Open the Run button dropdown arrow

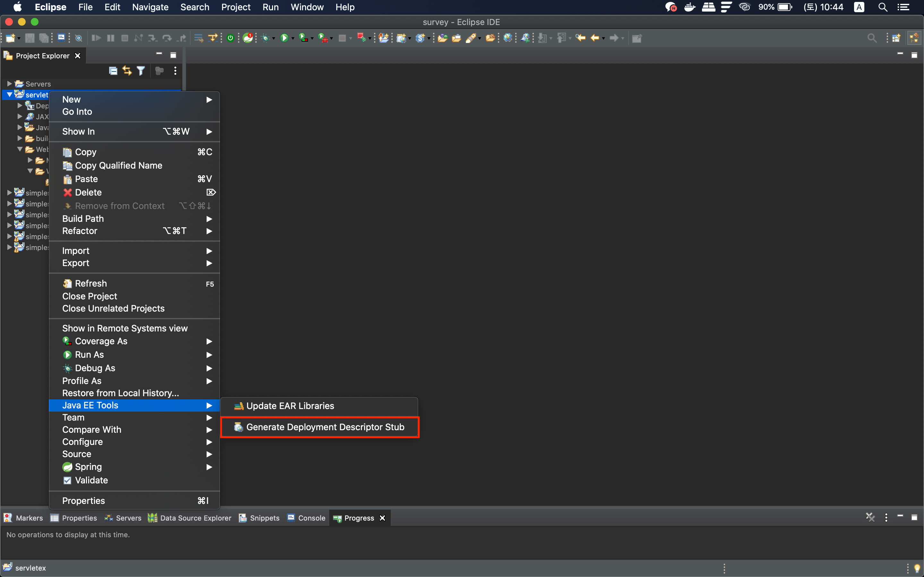[x=293, y=38]
